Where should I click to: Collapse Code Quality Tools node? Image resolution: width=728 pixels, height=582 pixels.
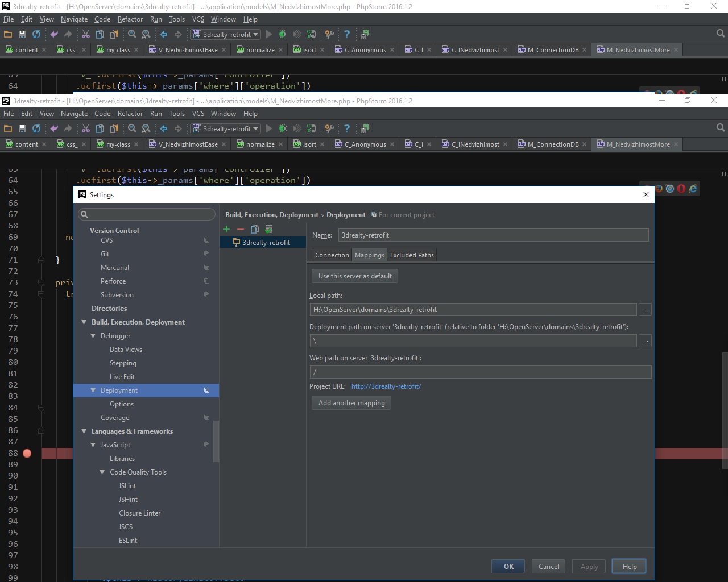pyautogui.click(x=102, y=472)
